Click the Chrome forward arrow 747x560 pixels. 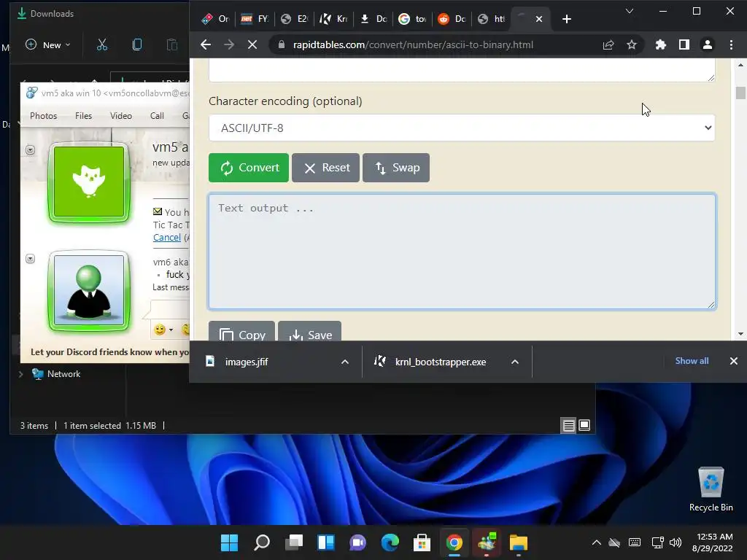(x=229, y=44)
